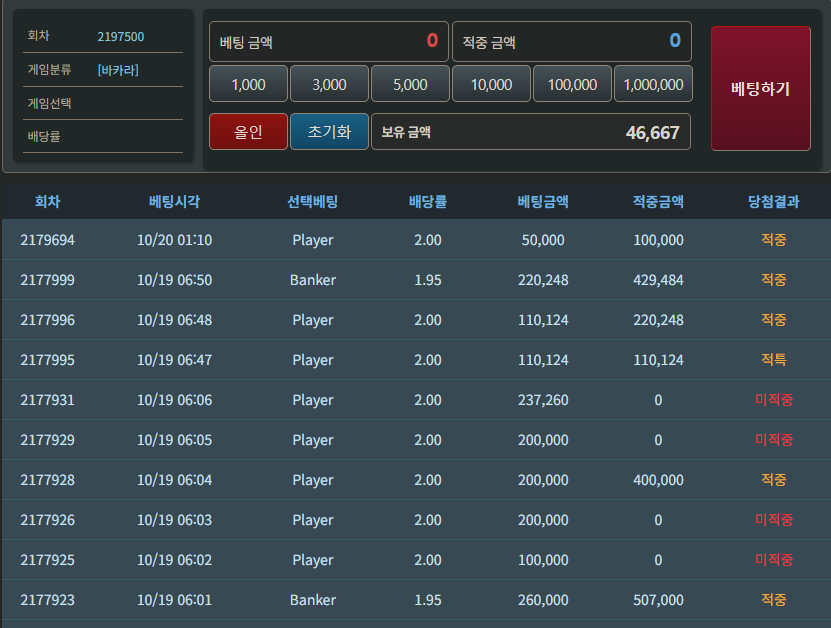The height and width of the screenshot is (628, 831).
Task: Click the 베팅 금액 amount field
Action: (x=329, y=41)
